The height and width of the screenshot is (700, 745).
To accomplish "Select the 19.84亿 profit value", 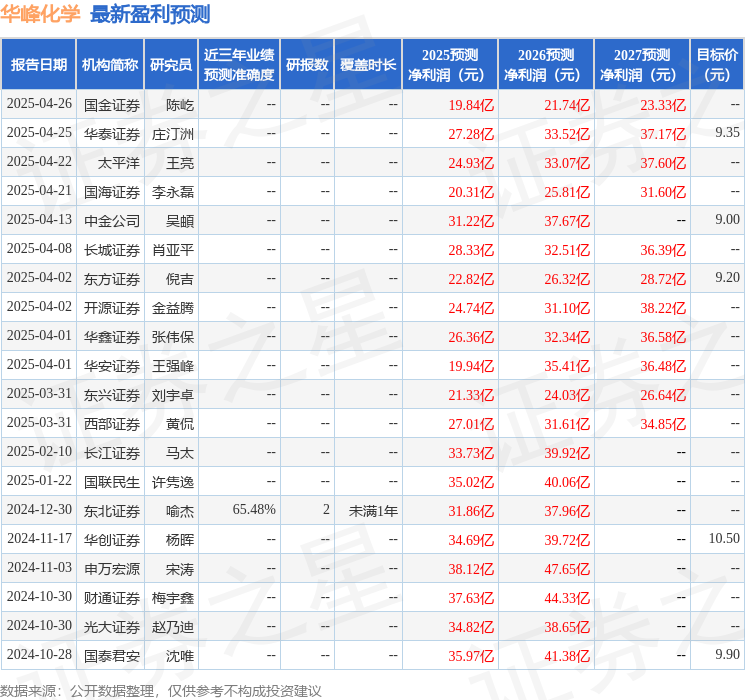I will [471, 105].
